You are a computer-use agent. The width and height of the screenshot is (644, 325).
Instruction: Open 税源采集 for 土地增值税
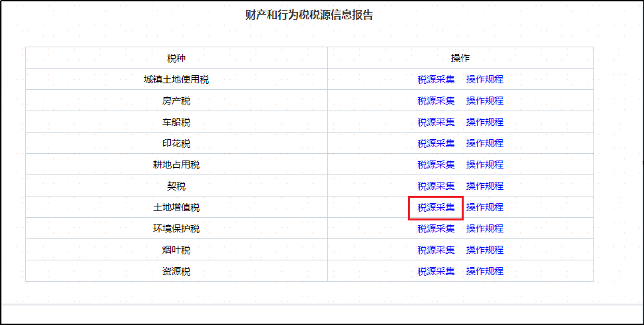click(436, 208)
